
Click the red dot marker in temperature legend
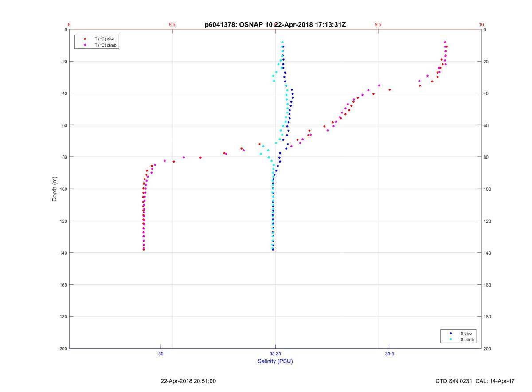[x=85, y=39]
